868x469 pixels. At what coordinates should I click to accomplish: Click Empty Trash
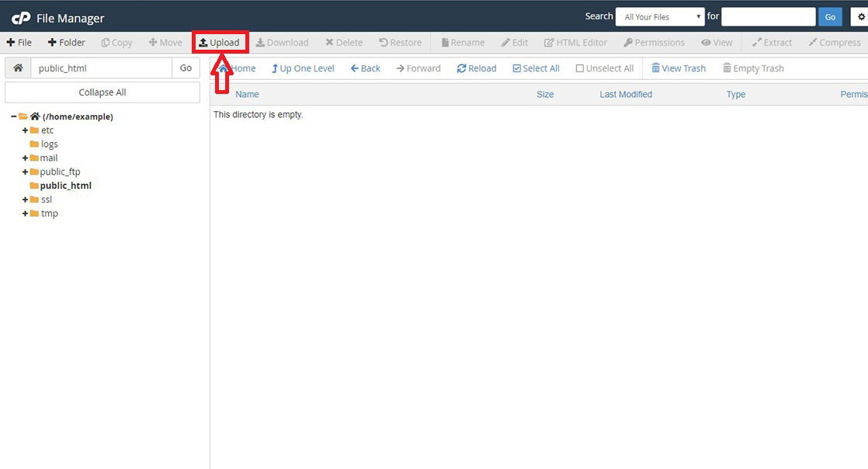tap(753, 68)
